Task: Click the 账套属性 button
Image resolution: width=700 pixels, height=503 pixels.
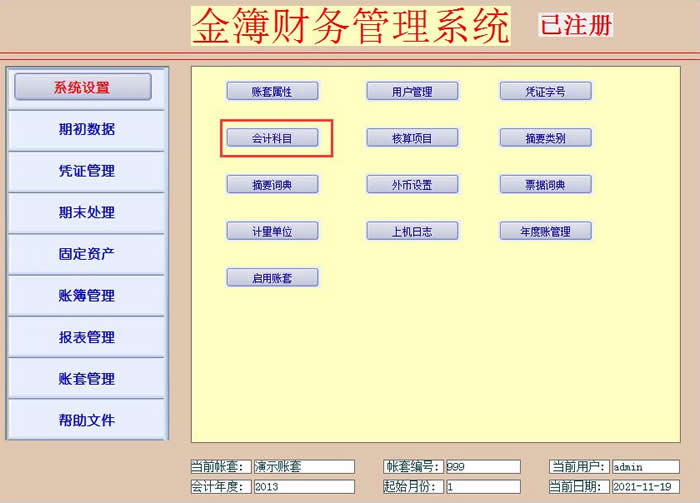Action: [272, 91]
